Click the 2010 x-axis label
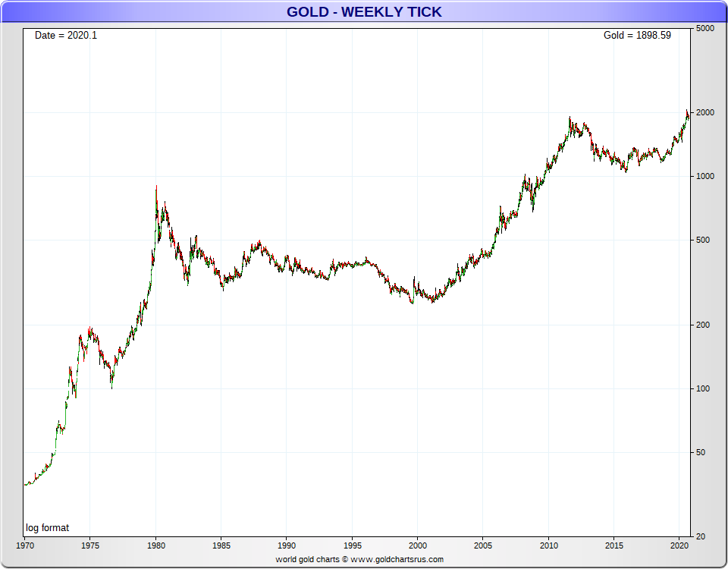The height and width of the screenshot is (569, 728). point(549,545)
